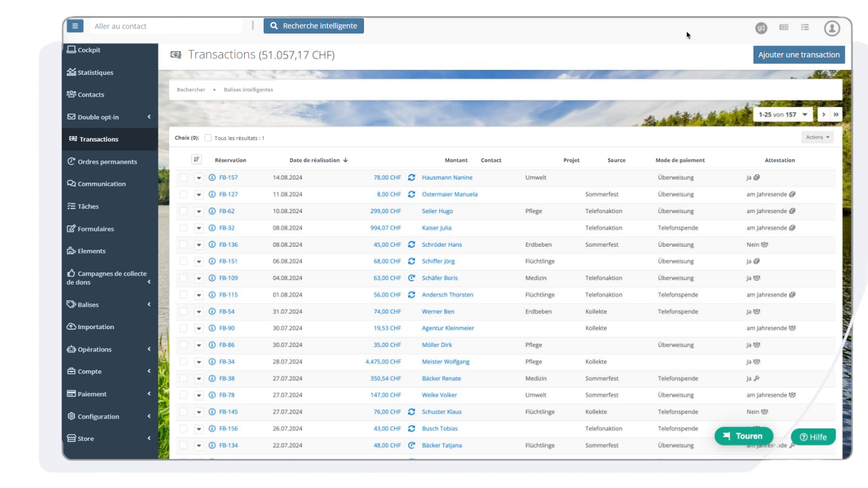Select the checkbox for row FB-127
The height and width of the screenshot is (488, 868).
point(183,194)
